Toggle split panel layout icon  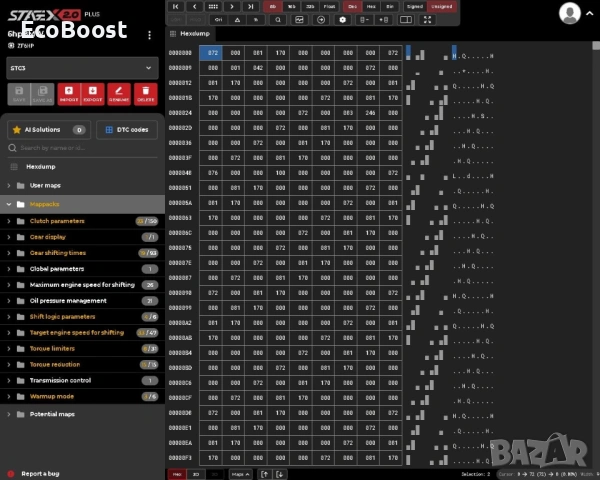click(406, 20)
